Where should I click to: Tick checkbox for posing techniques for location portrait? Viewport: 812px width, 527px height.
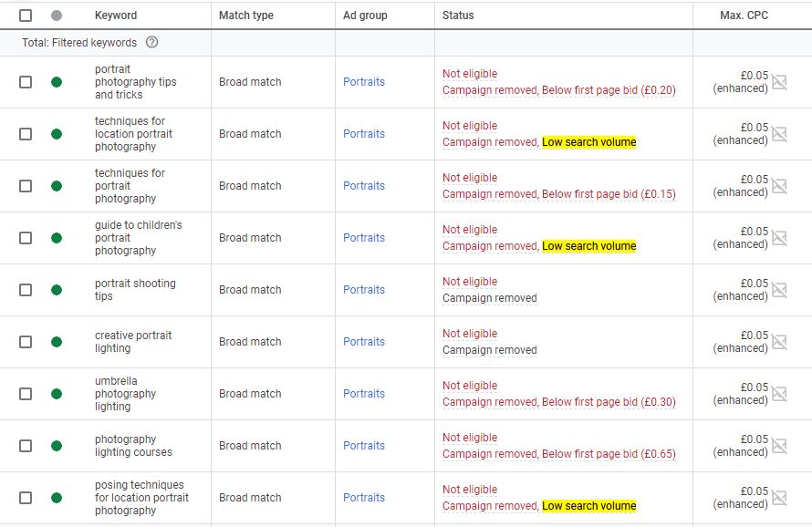[26, 498]
